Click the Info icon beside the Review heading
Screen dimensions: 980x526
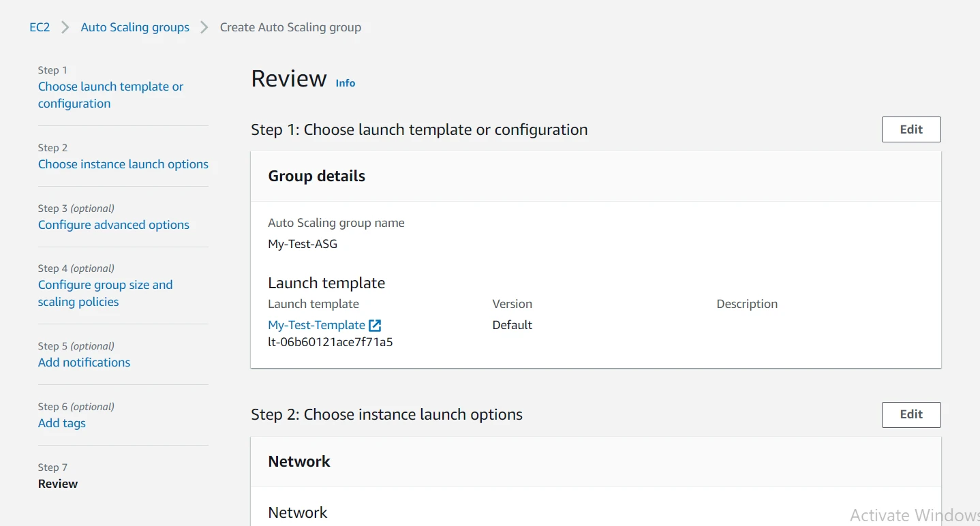(x=345, y=83)
